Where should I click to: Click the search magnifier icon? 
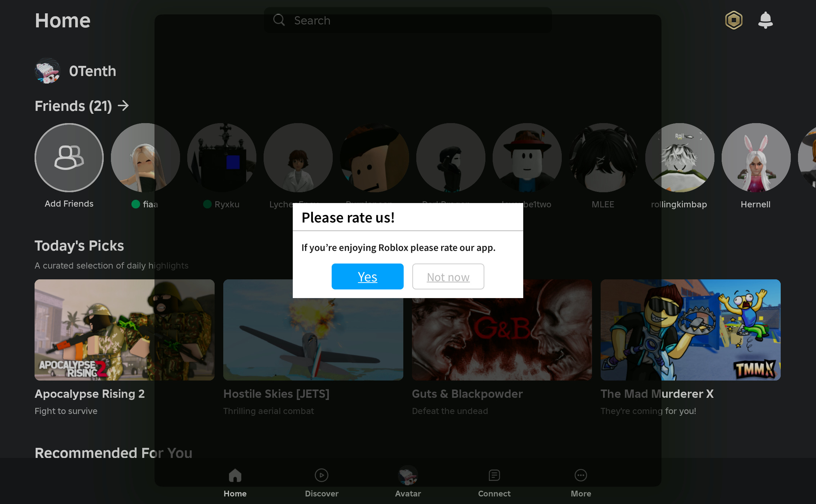click(279, 20)
